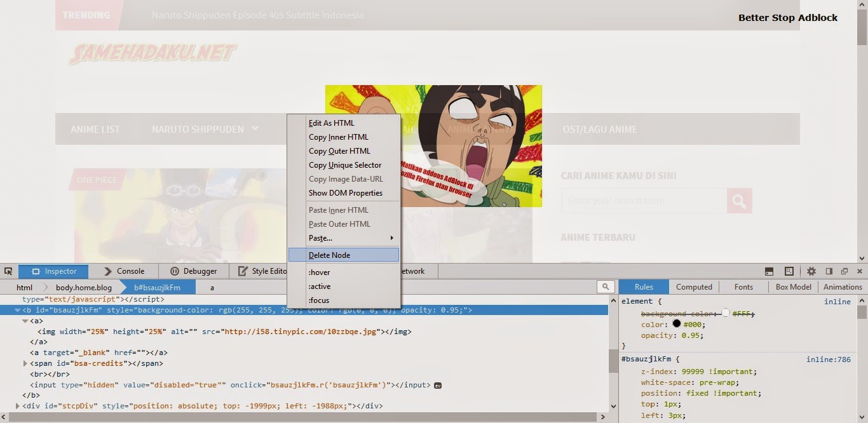868x423 pixels.
Task: Click the 'ev' event listener badge
Action: click(437, 386)
